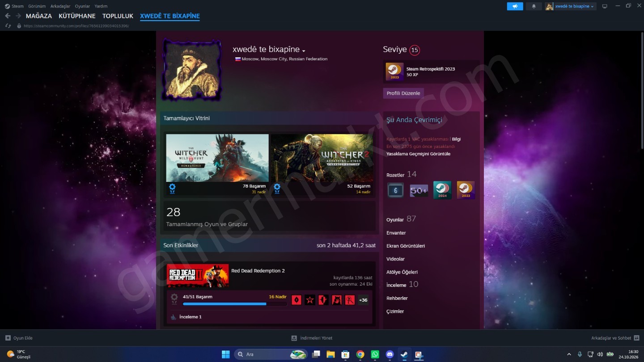Open the level 6 badge icon
644x362 pixels.
coord(395,190)
